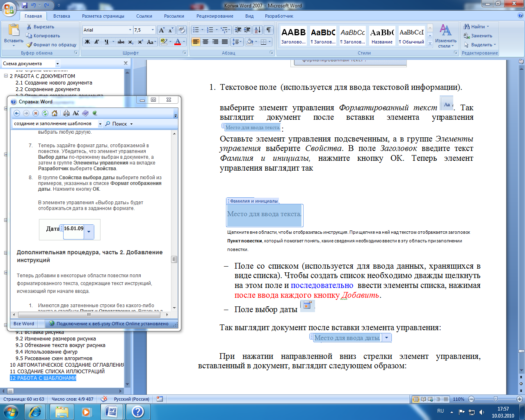
Task: Open the Схема документа view dropdown
Action: (57, 64)
